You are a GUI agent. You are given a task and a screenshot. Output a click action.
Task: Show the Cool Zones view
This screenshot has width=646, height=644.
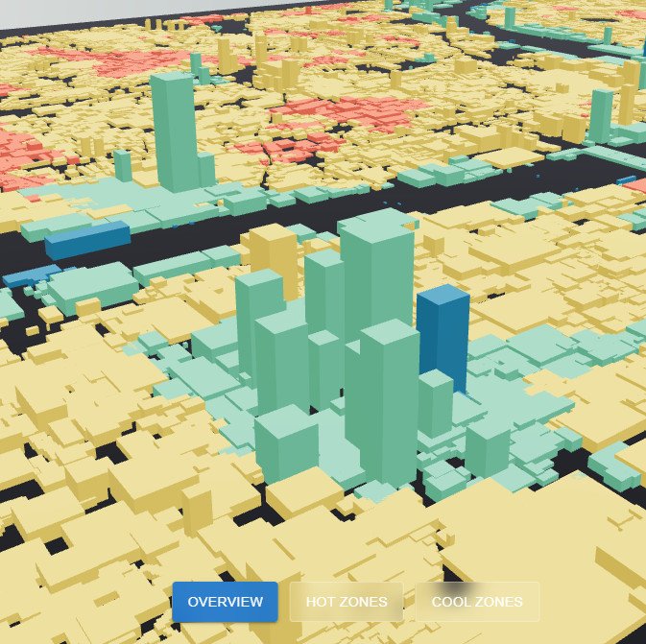(477, 602)
